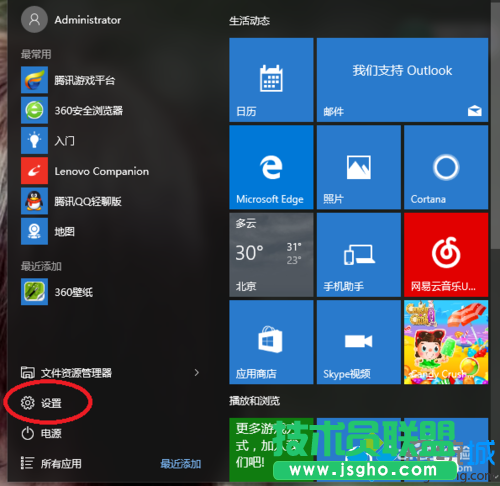Open the 北京 weather tile
Image resolution: width=500 pixels, height=486 pixels.
click(271, 255)
